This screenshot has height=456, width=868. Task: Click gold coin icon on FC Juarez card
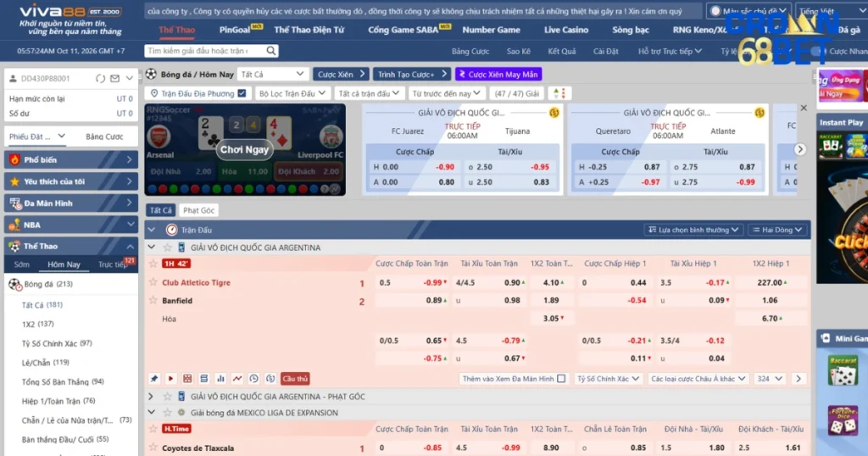click(554, 113)
